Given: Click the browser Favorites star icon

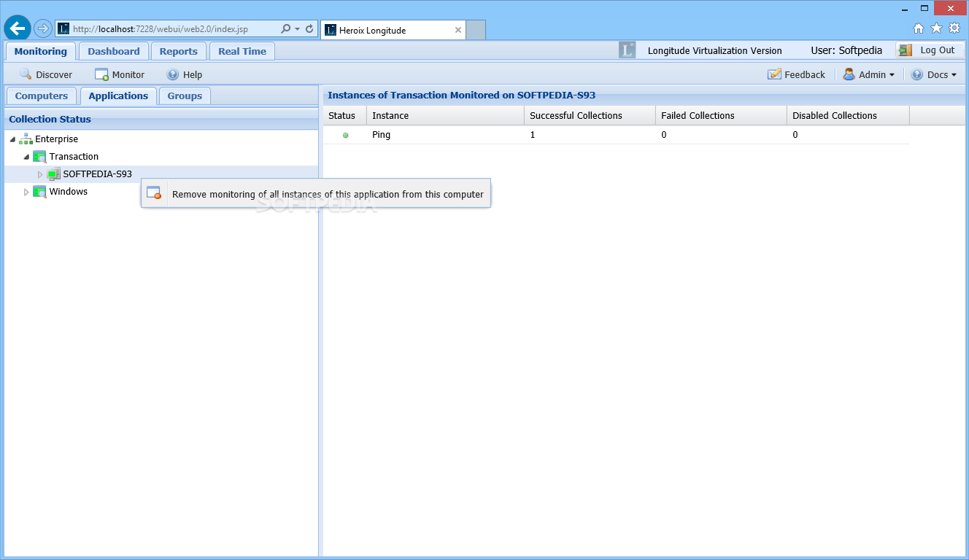Looking at the screenshot, I should 936,28.
